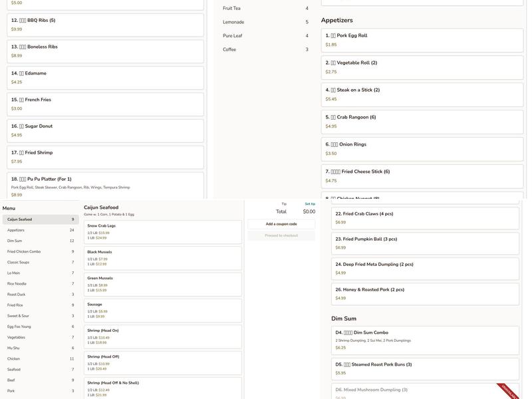Select the Snow Crab Legs item
532x399 pixels.
164,232
